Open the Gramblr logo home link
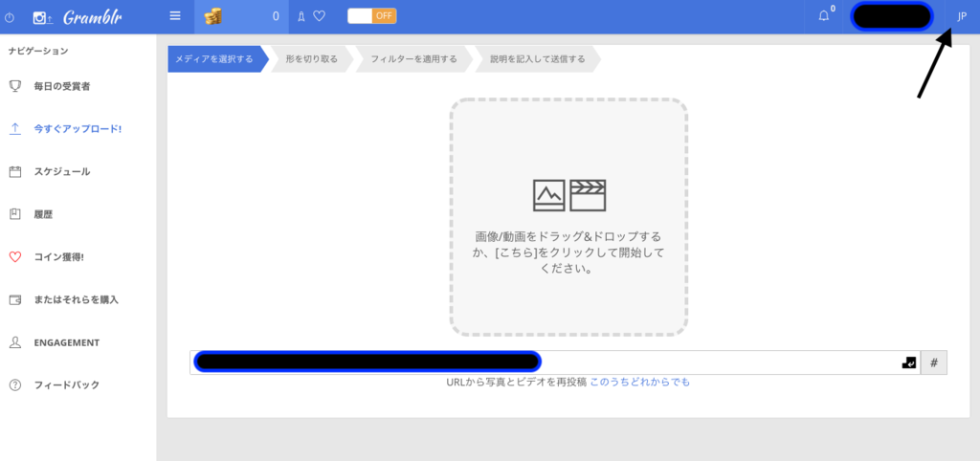Viewport: 980px width, 461px height. click(x=78, y=17)
